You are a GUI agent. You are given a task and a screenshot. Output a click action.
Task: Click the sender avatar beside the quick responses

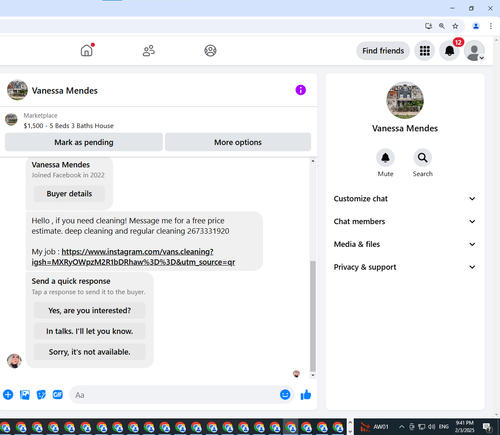tap(14, 361)
